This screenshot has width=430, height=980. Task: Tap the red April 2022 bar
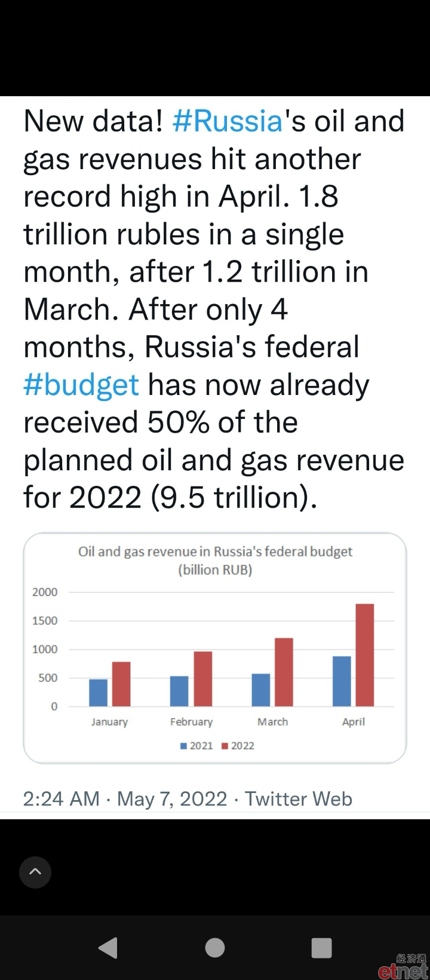click(365, 655)
